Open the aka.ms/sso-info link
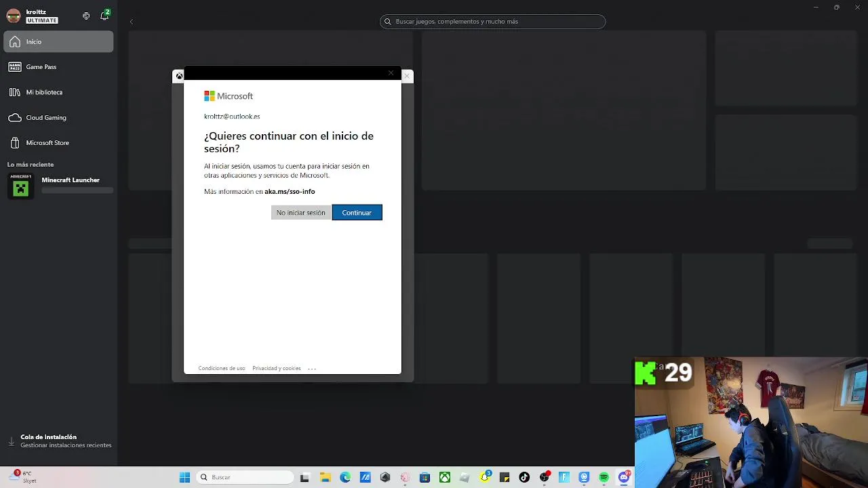Viewport: 868px width, 488px height. pos(290,192)
